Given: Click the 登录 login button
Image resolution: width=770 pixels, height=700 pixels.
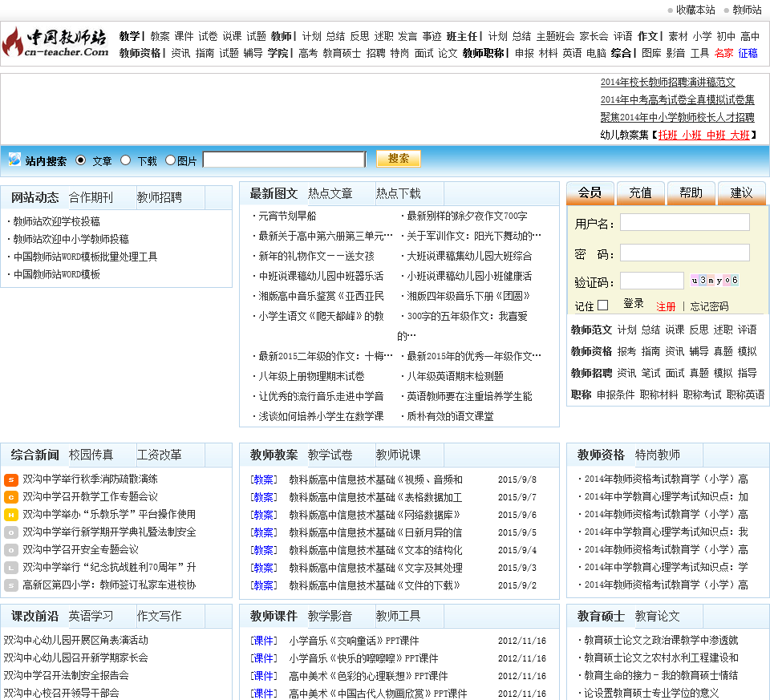Looking at the screenshot, I should [x=634, y=304].
